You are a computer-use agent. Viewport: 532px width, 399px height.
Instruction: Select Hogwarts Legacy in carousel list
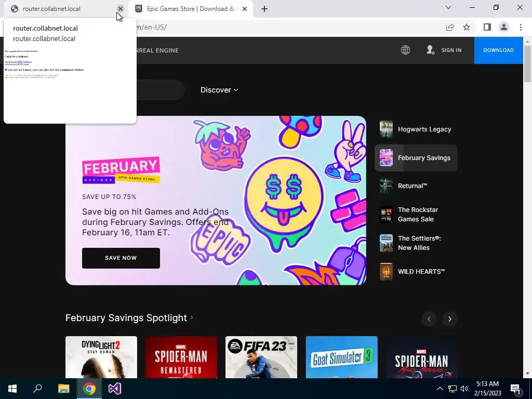416,129
